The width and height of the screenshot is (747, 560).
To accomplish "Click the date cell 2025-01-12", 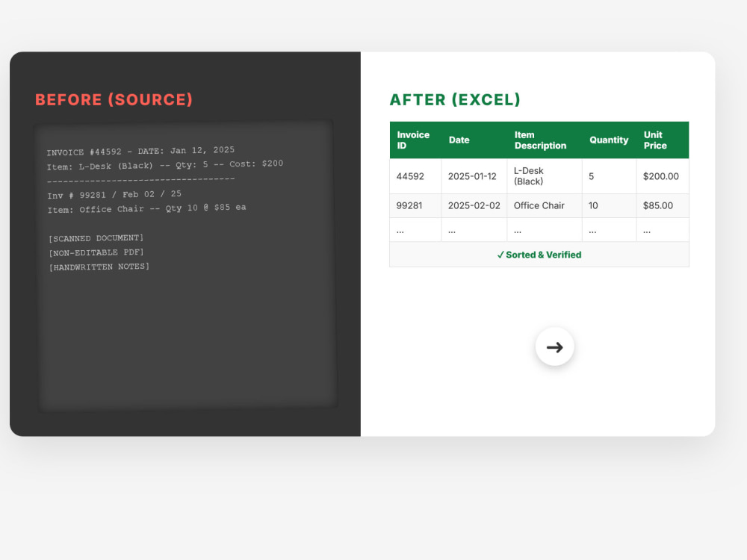I will [x=474, y=176].
